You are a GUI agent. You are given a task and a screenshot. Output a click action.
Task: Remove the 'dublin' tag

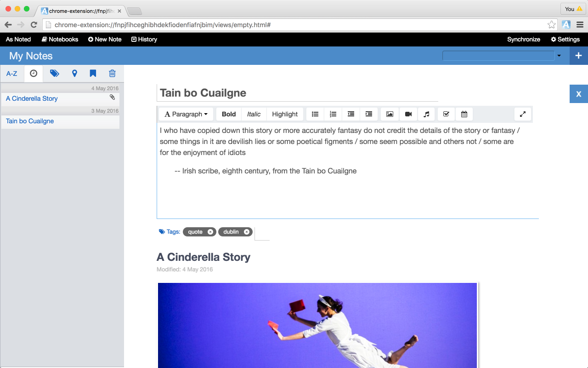tap(247, 232)
